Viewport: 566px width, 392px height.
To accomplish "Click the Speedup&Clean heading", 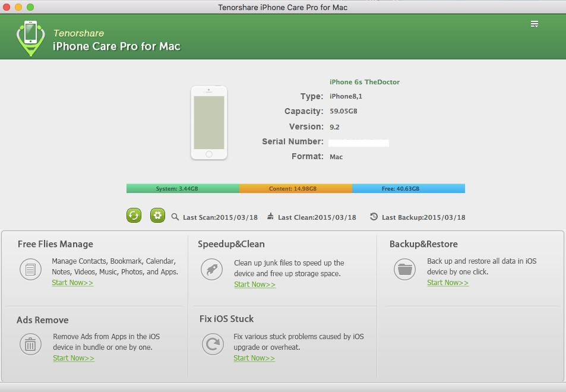I will (x=231, y=244).
